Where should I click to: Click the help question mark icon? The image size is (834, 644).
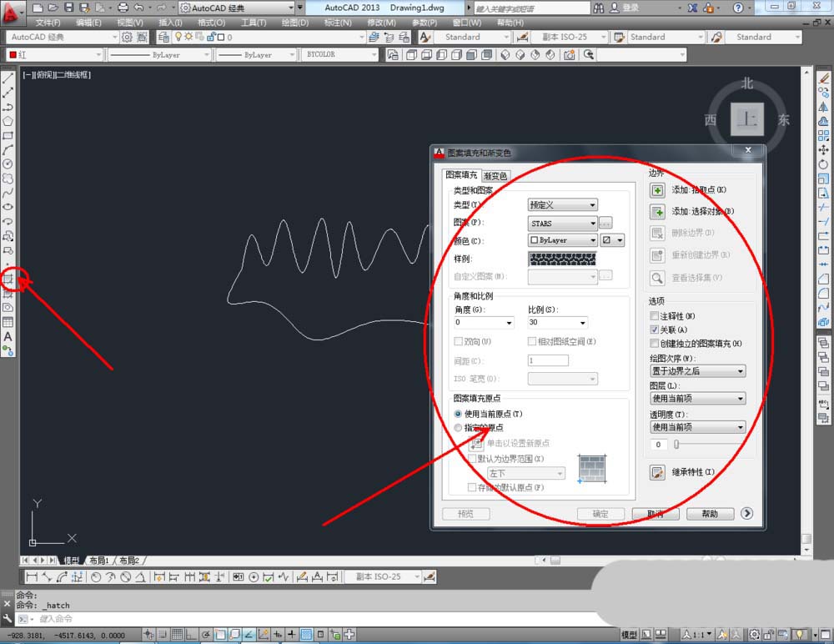pyautogui.click(x=738, y=8)
